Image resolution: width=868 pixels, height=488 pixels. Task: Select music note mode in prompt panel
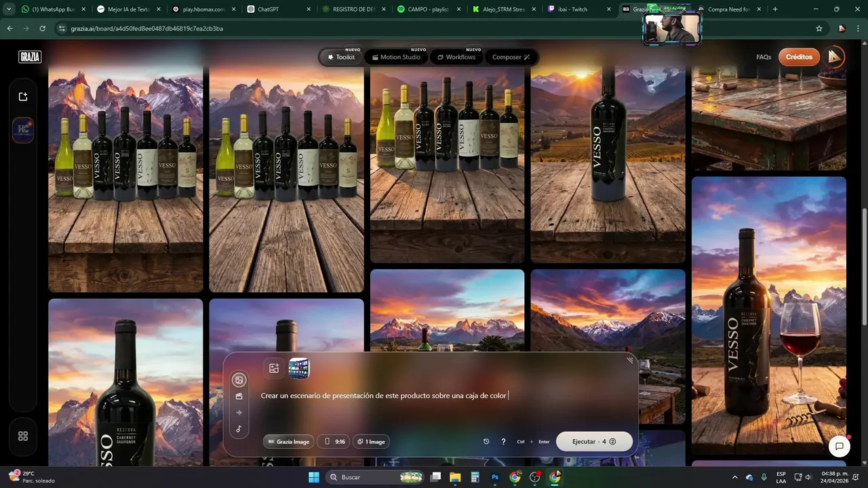[239, 429]
